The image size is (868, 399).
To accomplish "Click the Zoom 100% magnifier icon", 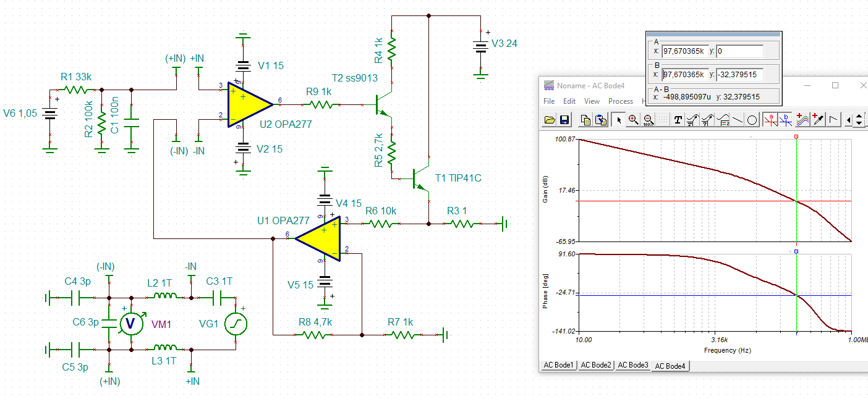I will click(x=649, y=120).
